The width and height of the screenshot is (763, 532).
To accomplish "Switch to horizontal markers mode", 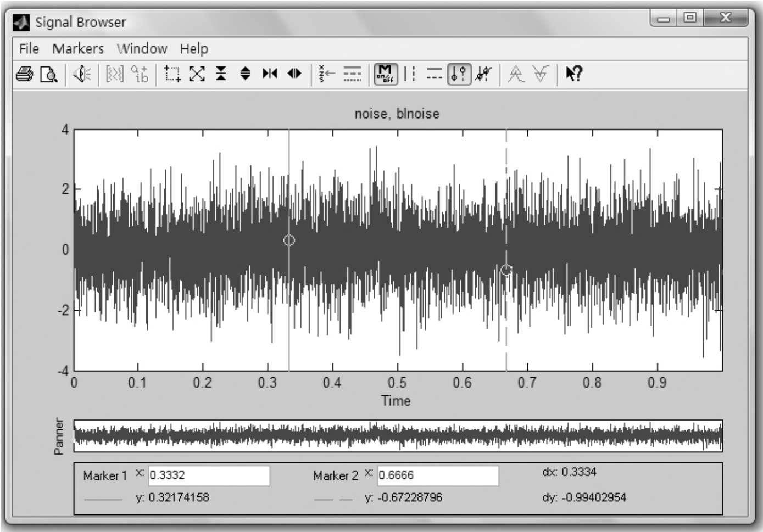I will [x=434, y=74].
